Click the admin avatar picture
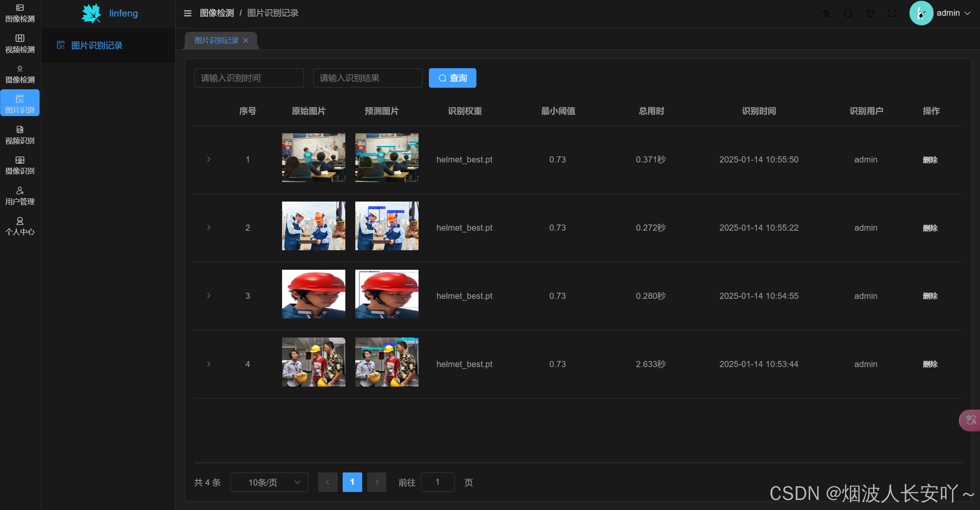This screenshot has width=980, height=510. coord(921,13)
